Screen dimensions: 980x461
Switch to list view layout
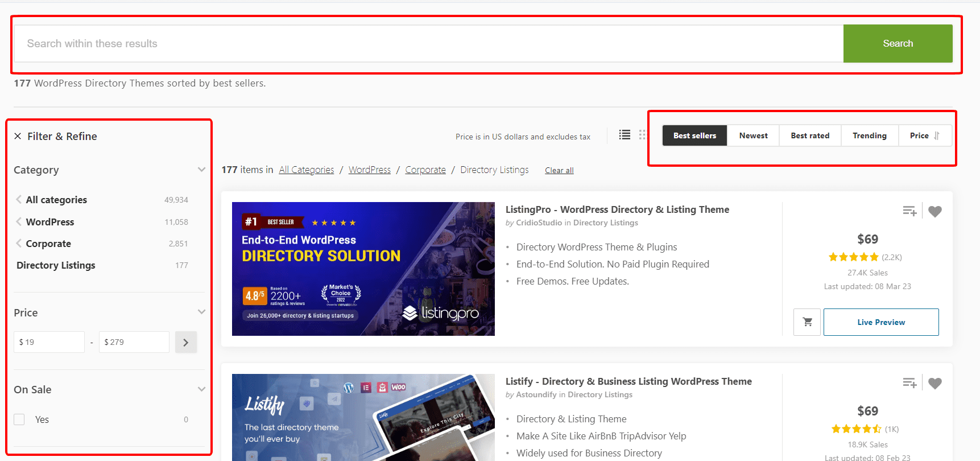click(625, 135)
